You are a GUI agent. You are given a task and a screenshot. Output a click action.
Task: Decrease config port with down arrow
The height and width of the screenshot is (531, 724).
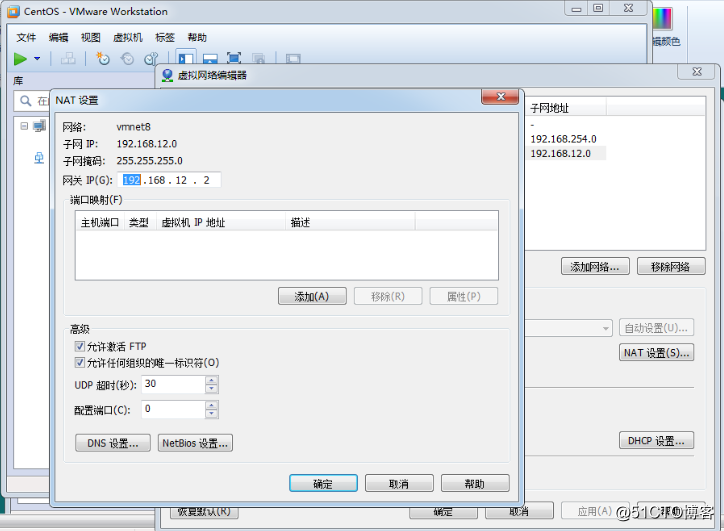pos(211,413)
